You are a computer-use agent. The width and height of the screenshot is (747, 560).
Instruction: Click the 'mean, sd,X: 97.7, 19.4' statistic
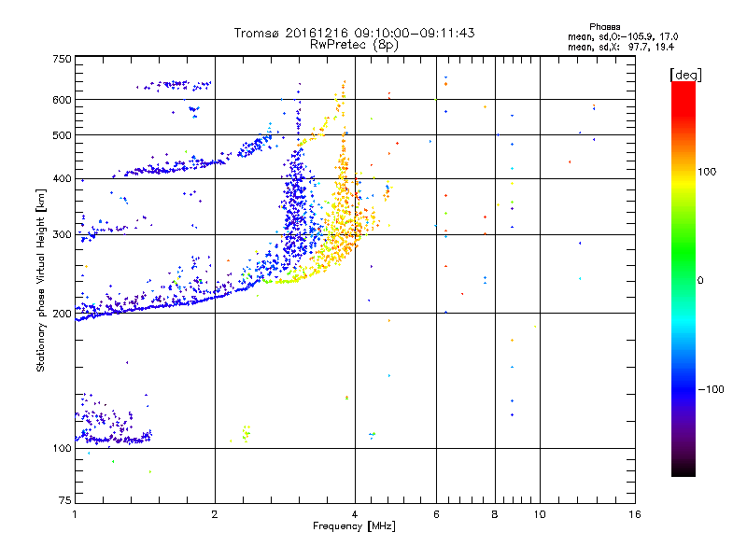click(x=621, y=47)
